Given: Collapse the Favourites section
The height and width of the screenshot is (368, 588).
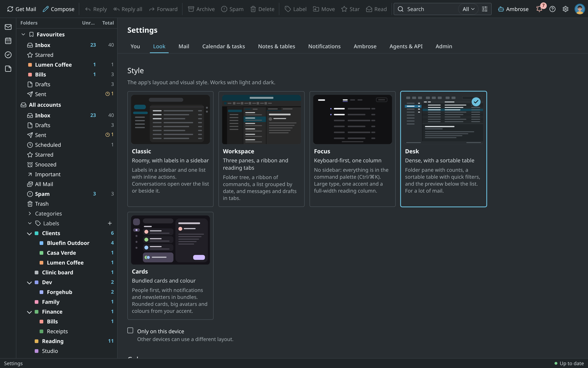Looking at the screenshot, I should tap(23, 34).
